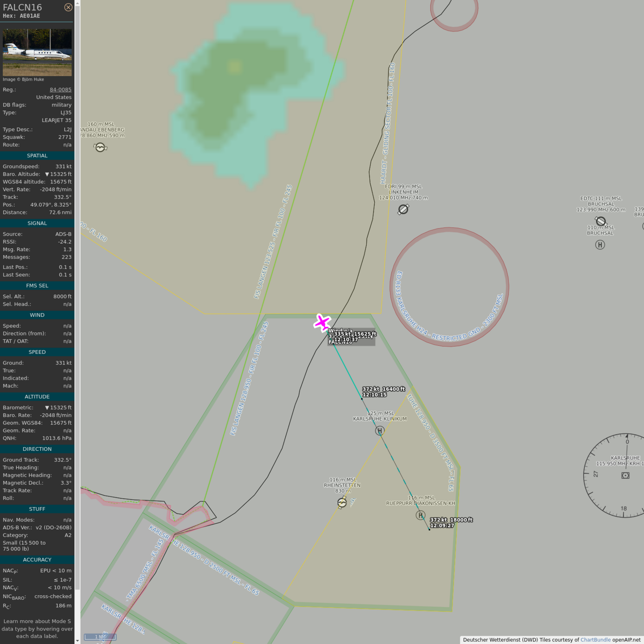Click the 12:10:15 trail point label
644x644 pixels.
[x=374, y=394]
